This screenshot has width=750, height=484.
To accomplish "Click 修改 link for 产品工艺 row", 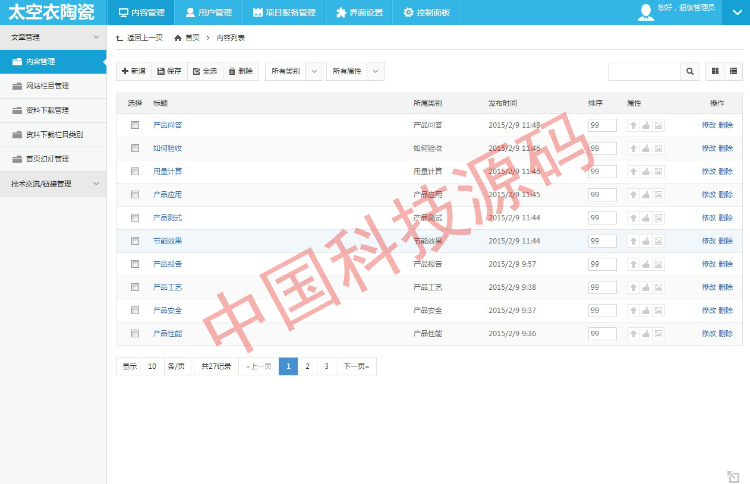I will tap(708, 287).
